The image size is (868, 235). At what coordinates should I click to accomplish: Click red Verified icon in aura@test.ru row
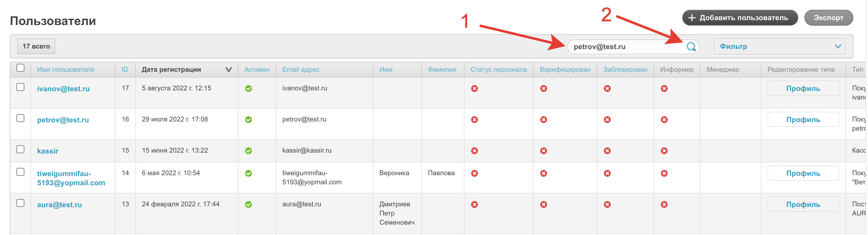543,204
